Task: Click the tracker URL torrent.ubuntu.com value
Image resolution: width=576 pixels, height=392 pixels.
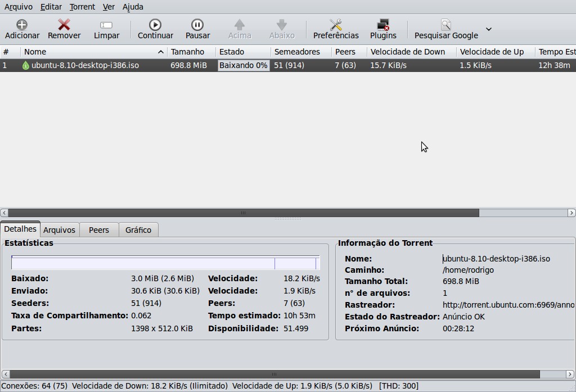Action: [x=508, y=305]
